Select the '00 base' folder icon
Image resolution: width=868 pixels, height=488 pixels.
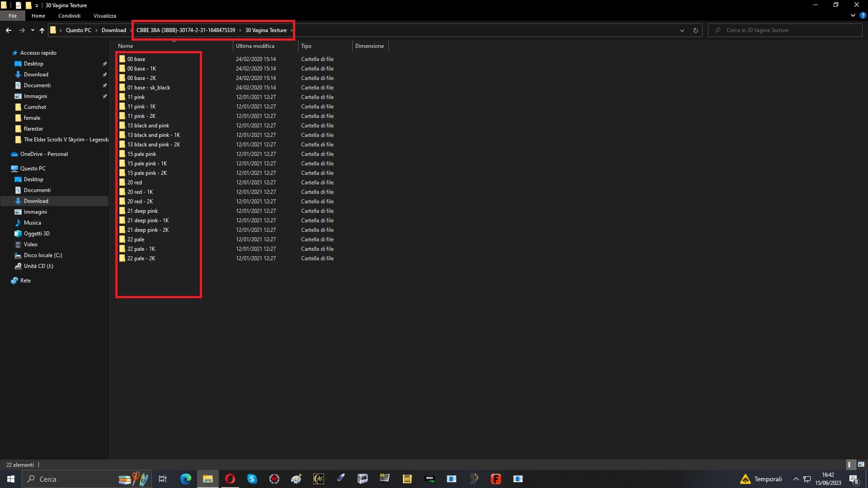(x=122, y=59)
